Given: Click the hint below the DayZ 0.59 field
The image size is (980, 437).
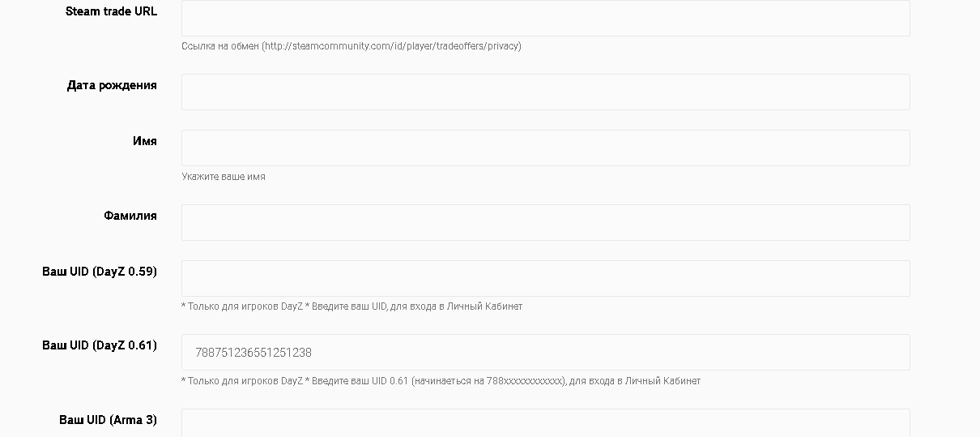Looking at the screenshot, I should (352, 306).
